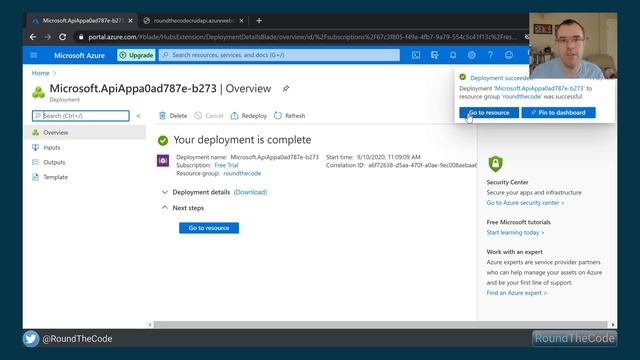
Task: Open the Free Trial subscription link
Action: (226, 165)
